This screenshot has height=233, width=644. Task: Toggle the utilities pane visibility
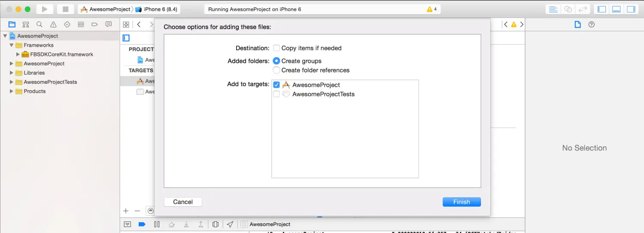pos(631,9)
